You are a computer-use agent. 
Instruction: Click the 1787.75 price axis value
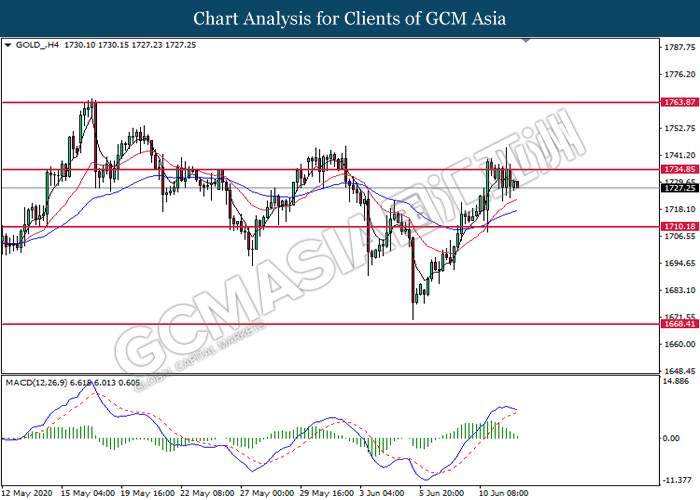click(x=680, y=47)
